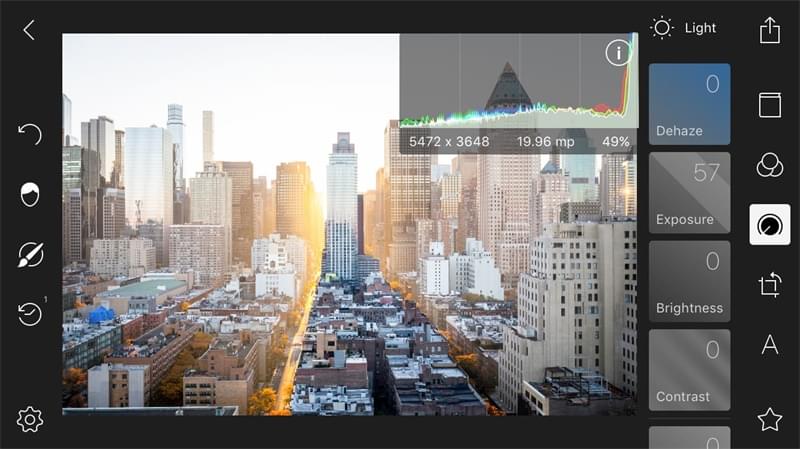800x449 pixels.
Task: Open the text tool
Action: coord(769,345)
